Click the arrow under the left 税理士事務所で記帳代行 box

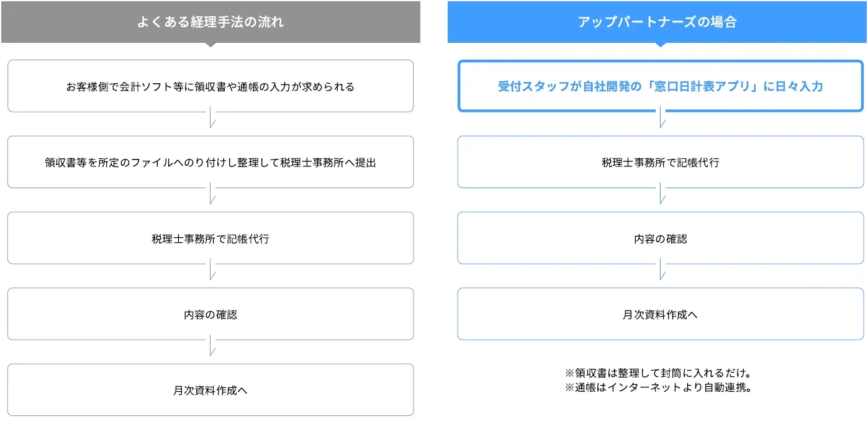211,270
